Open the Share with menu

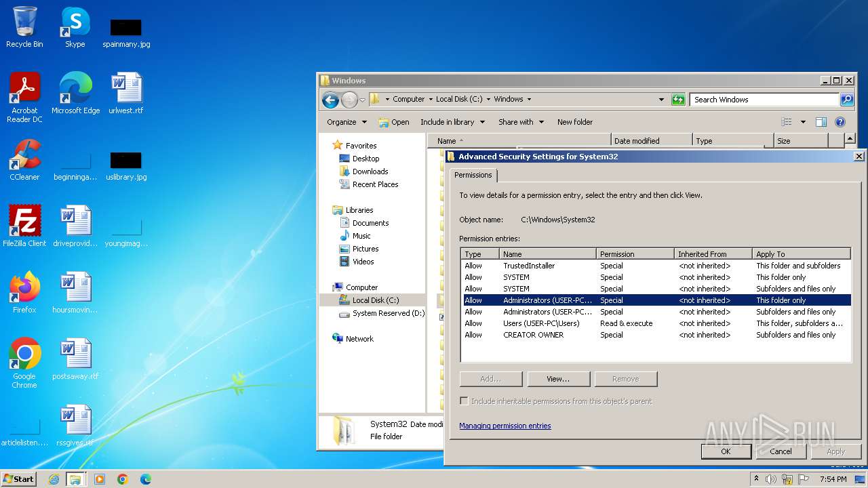pyautogui.click(x=521, y=122)
